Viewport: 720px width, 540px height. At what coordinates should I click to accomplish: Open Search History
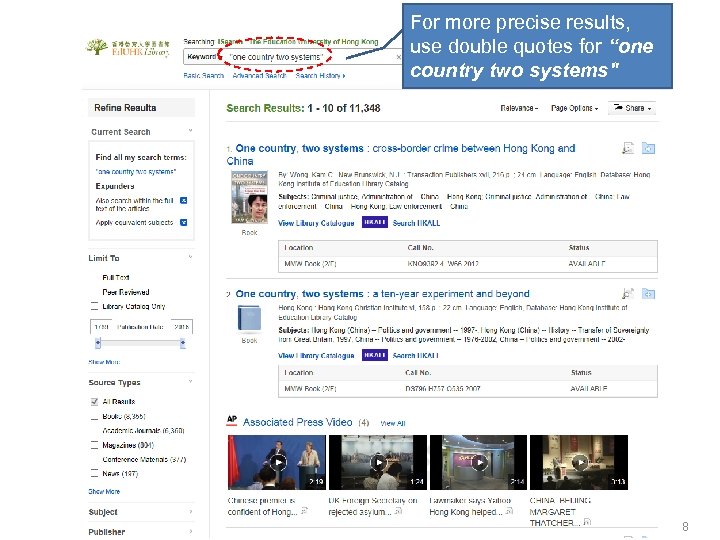point(320,76)
